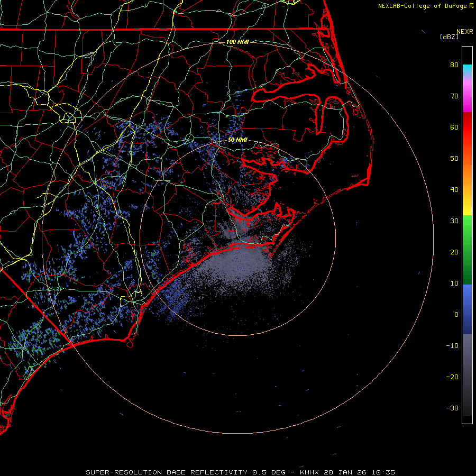This screenshot has height=476, width=476.
Task: Click the -30 dBZ scale value
Action: pyautogui.click(x=452, y=408)
